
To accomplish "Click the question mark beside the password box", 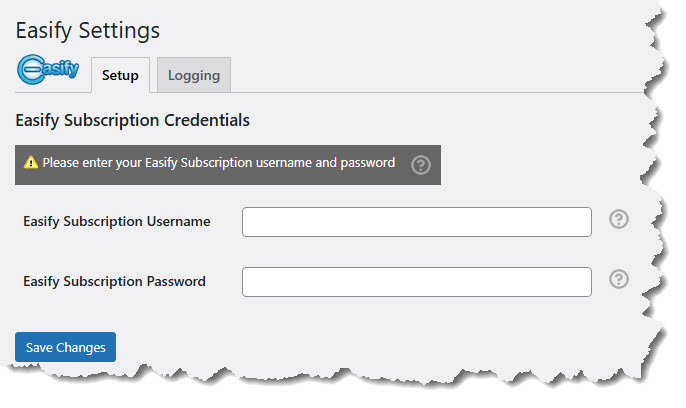I will coord(619,280).
